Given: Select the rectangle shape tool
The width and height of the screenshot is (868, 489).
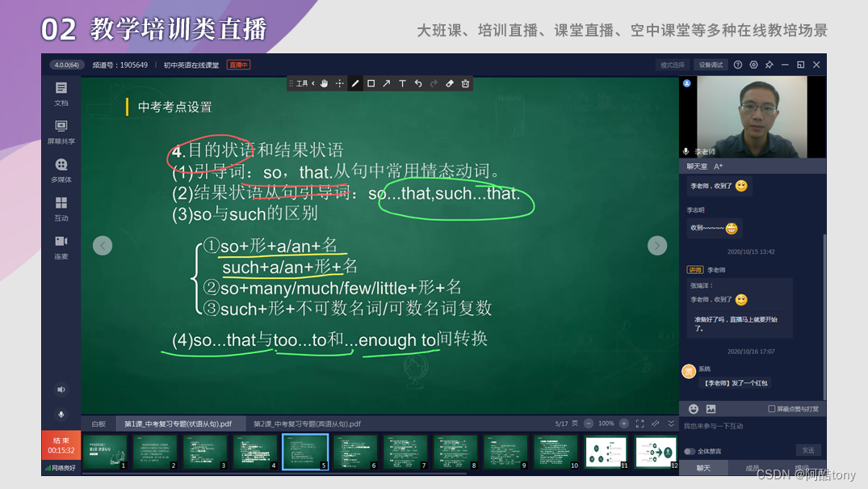Looking at the screenshot, I should point(371,84).
